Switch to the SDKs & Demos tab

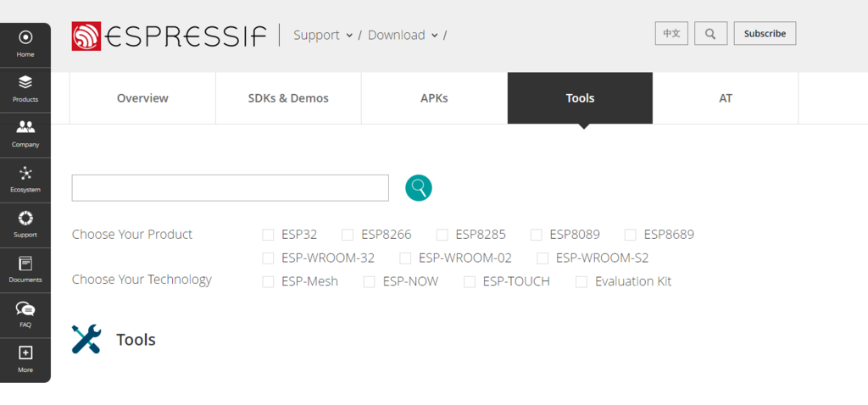(288, 98)
